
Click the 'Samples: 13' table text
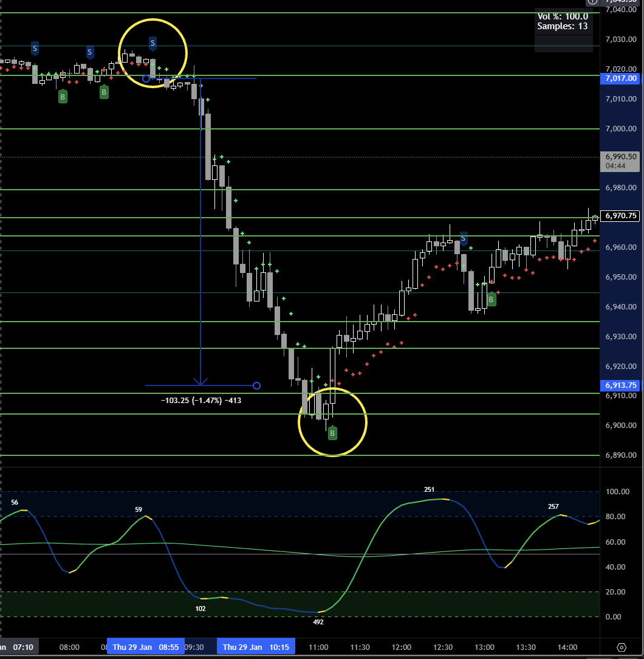tap(562, 26)
